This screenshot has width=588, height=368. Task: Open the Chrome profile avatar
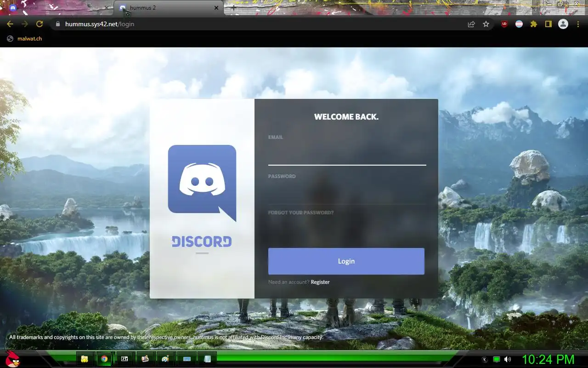(x=563, y=24)
